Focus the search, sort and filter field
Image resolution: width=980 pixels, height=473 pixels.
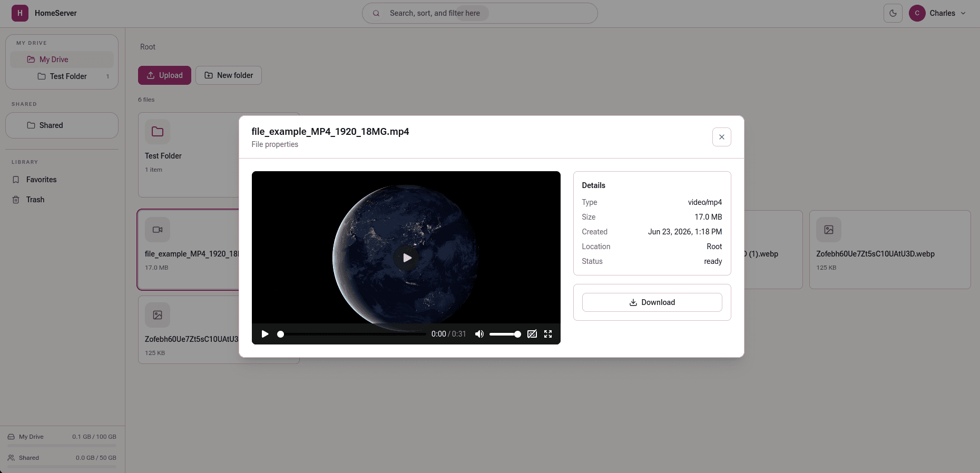pyautogui.click(x=479, y=13)
